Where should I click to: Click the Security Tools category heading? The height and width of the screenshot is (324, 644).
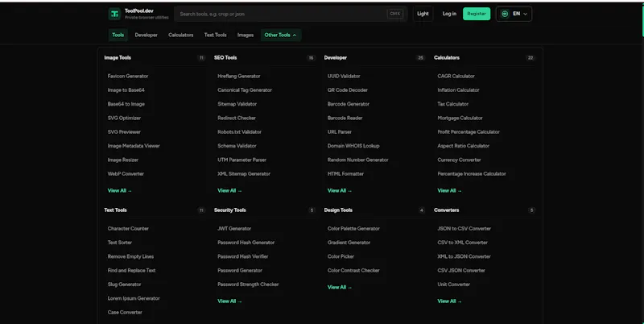tap(230, 210)
